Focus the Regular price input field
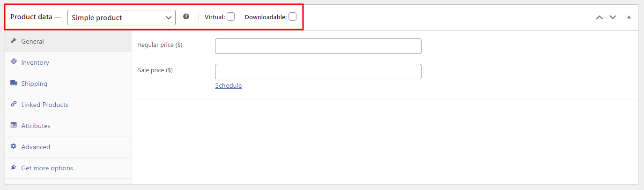The height and width of the screenshot is (190, 644). (318, 46)
